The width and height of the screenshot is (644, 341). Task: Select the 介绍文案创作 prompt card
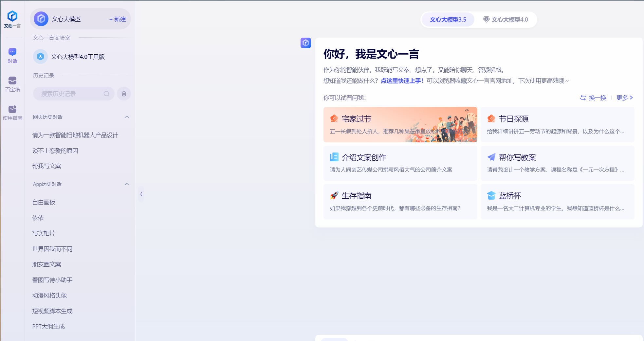400,163
